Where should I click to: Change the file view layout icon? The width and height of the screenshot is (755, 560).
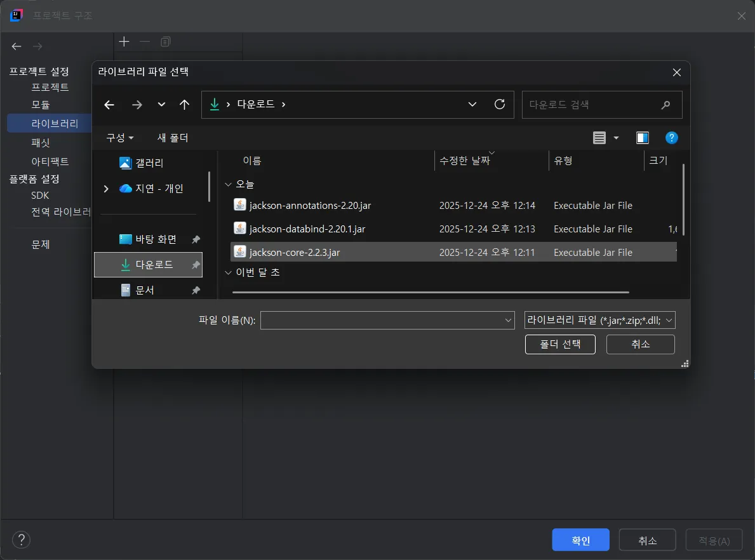(599, 138)
